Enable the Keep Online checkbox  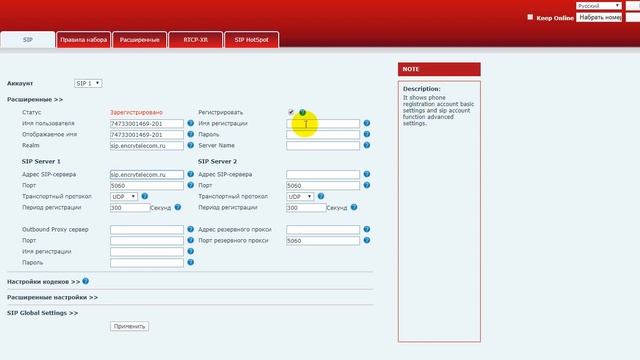click(530, 17)
